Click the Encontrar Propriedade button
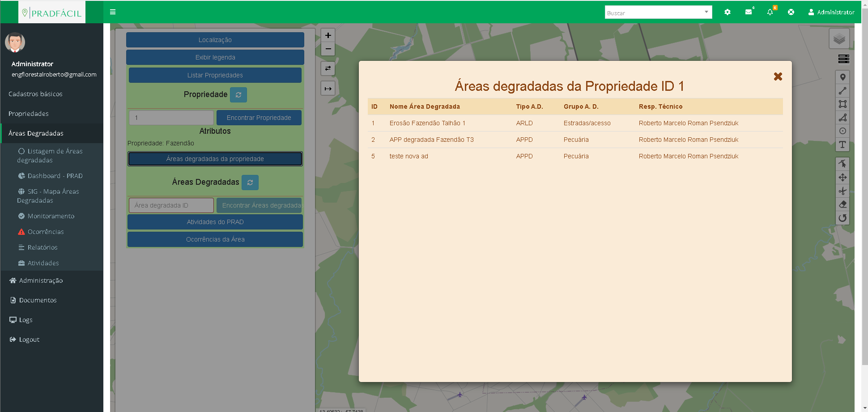 click(x=259, y=118)
